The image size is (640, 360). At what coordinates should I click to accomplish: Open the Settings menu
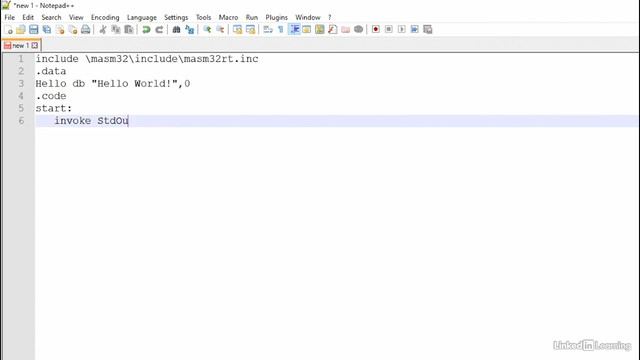pos(176,17)
